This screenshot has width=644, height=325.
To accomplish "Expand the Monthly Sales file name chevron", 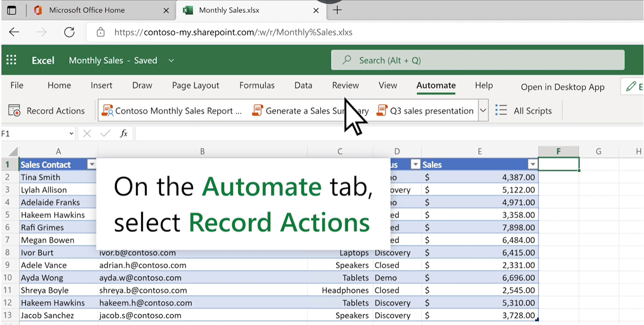I will 171,60.
